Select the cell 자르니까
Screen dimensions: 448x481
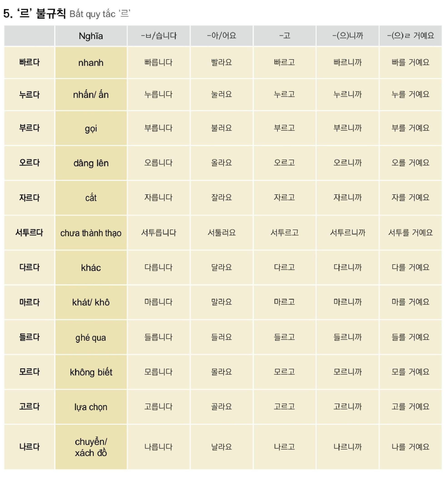tap(347, 197)
